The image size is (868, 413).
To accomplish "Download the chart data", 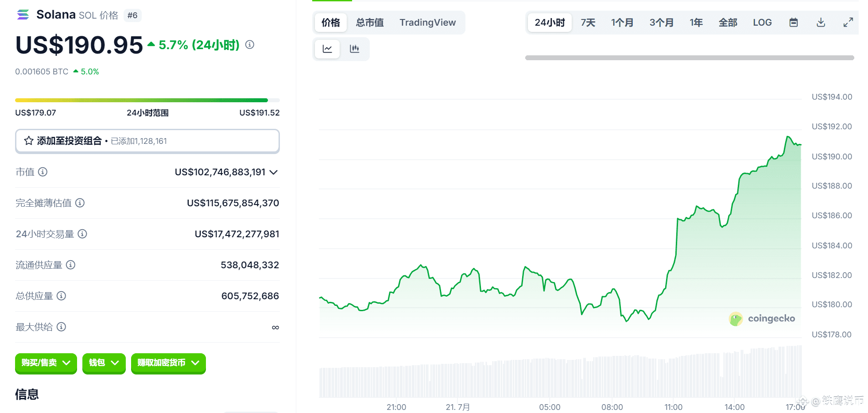I will coord(821,23).
